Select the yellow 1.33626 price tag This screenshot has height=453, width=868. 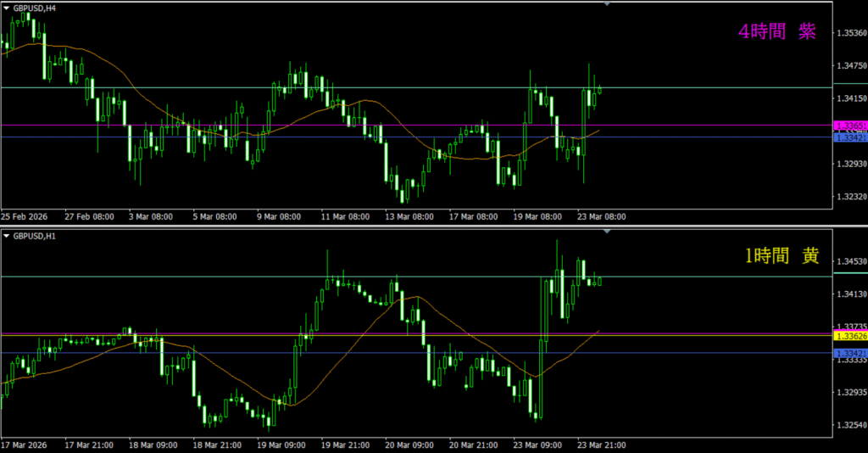coord(850,337)
